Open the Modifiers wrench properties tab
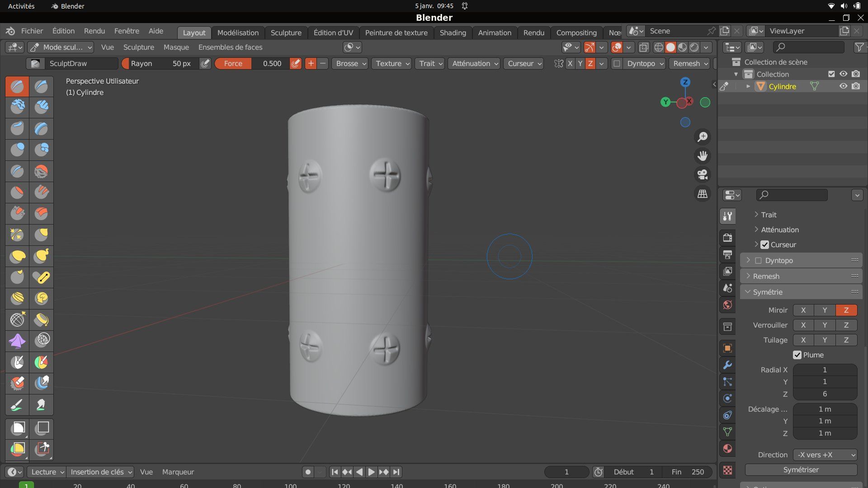 click(727, 365)
